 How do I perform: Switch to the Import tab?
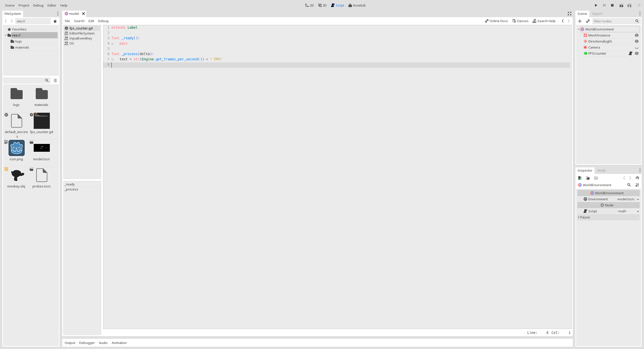coord(598,14)
